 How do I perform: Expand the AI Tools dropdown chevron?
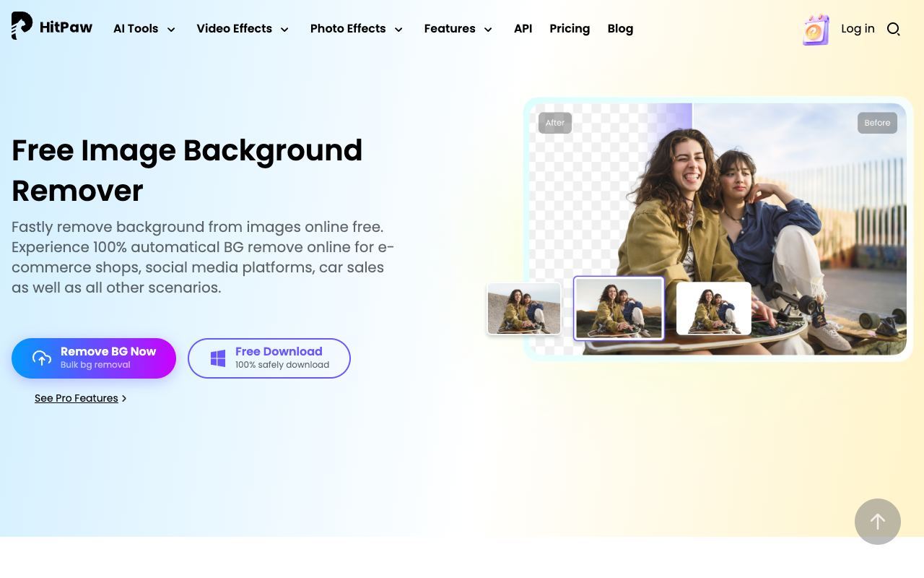171,30
